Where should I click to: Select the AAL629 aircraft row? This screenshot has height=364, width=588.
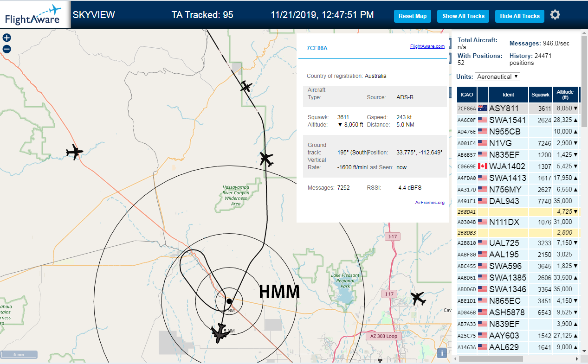tap(518, 347)
